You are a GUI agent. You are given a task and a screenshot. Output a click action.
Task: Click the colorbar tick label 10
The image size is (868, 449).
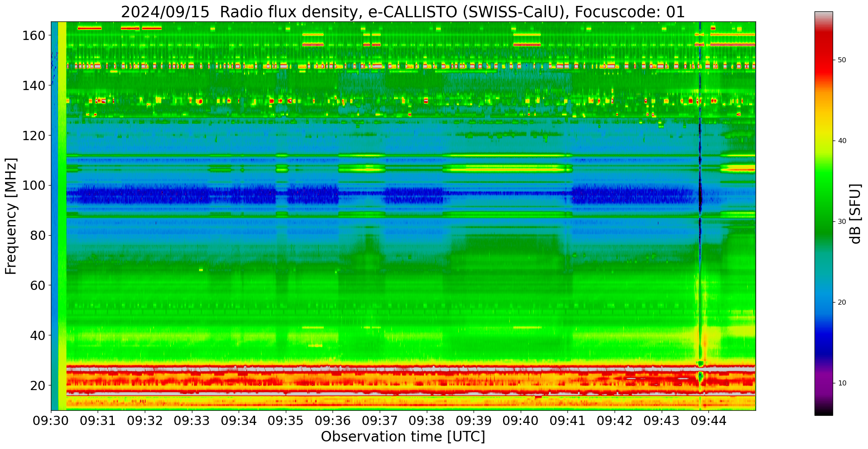[x=842, y=383]
